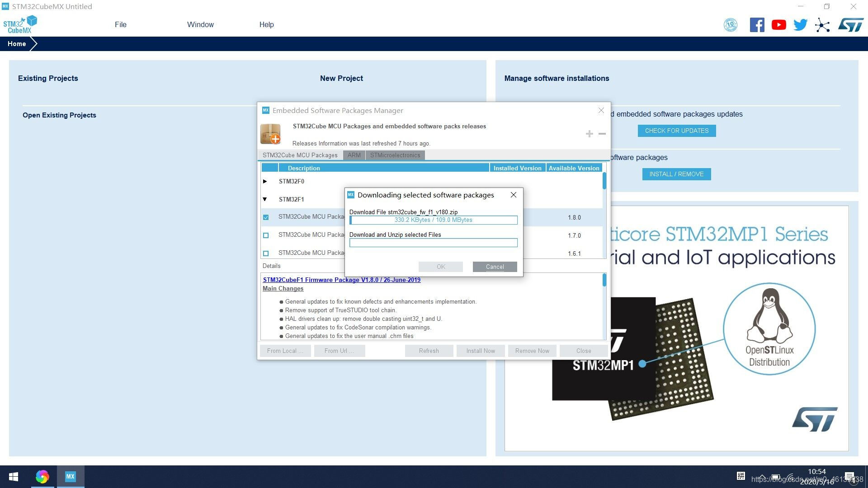Click the From Url button

click(339, 350)
